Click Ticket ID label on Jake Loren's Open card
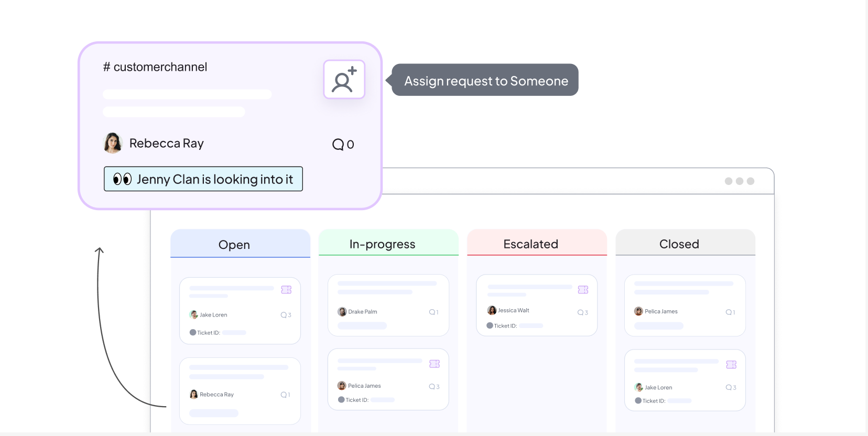 pyautogui.click(x=209, y=333)
